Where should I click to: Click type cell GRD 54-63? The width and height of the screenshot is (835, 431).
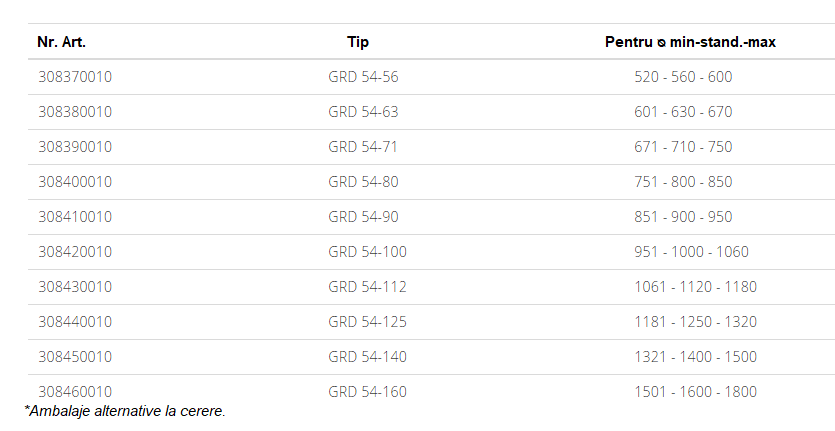click(363, 112)
